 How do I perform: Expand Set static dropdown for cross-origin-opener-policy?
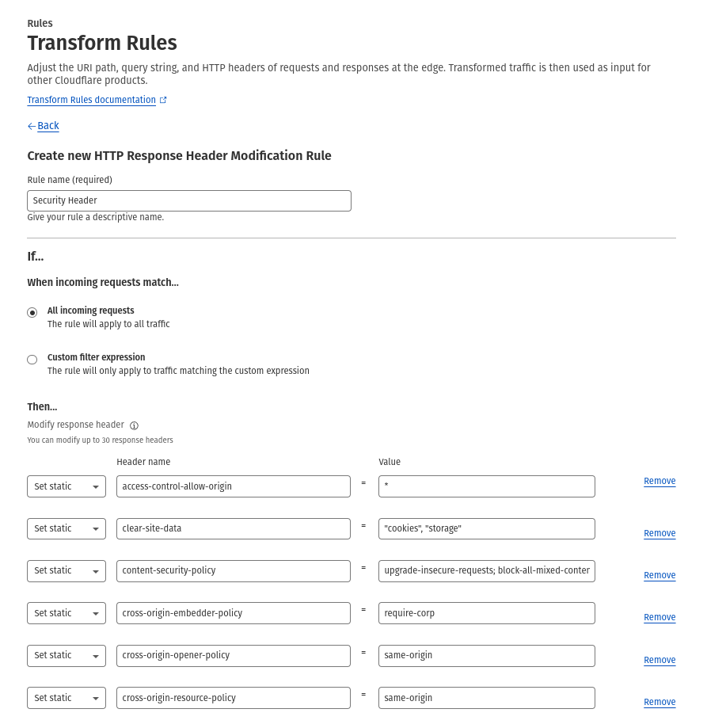pyautogui.click(x=67, y=655)
